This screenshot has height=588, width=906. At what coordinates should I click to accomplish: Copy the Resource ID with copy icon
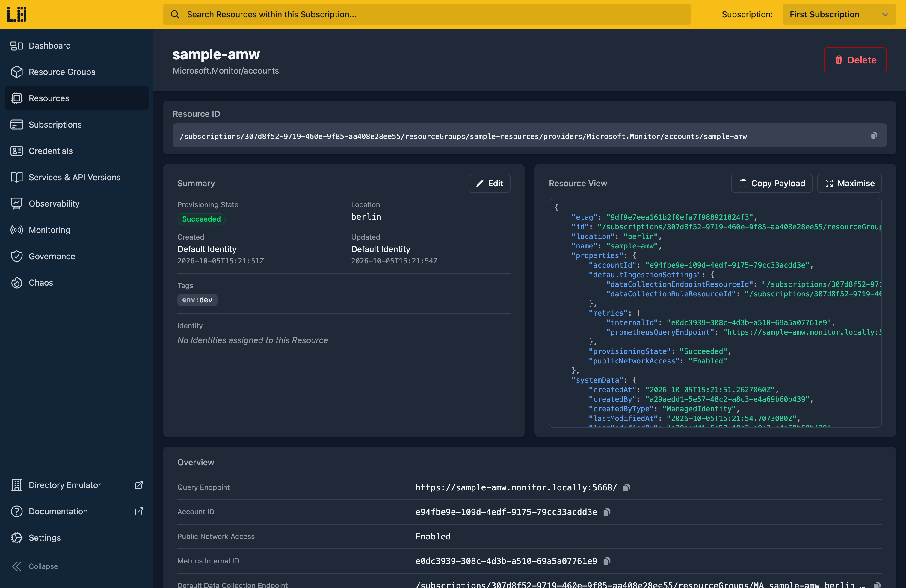click(874, 135)
